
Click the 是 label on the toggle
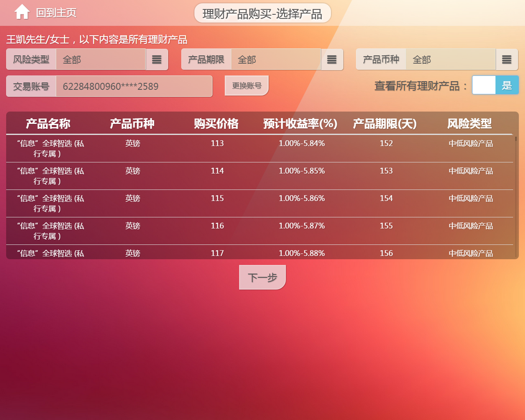pyautogui.click(x=507, y=85)
